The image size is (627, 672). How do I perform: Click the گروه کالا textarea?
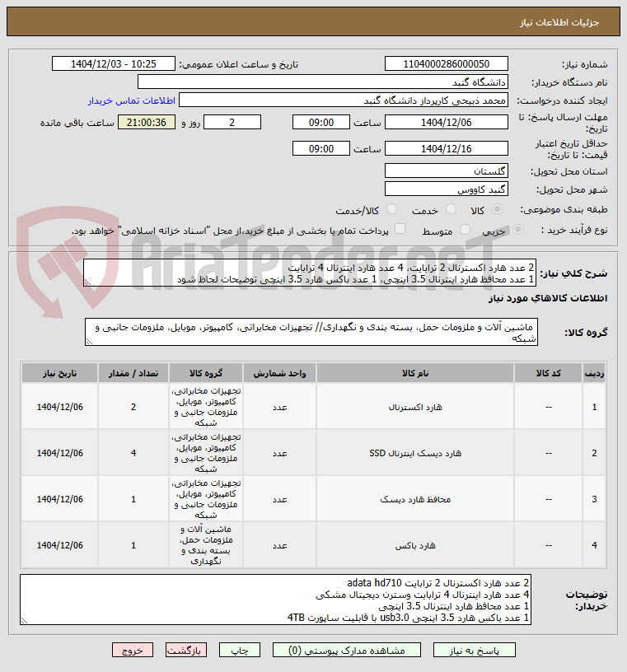click(x=311, y=332)
